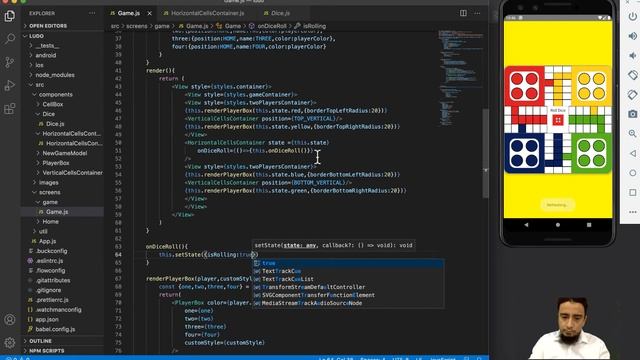Click the emulator volume up button

coord(633,36)
